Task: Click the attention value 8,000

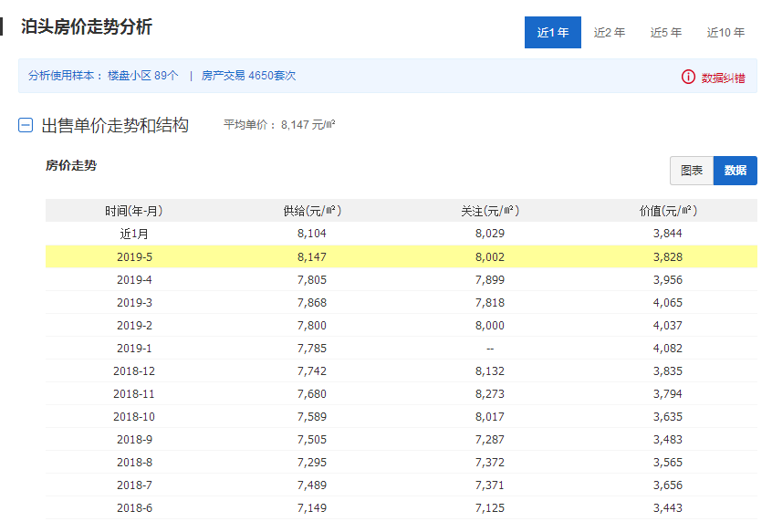Action: 490,325
